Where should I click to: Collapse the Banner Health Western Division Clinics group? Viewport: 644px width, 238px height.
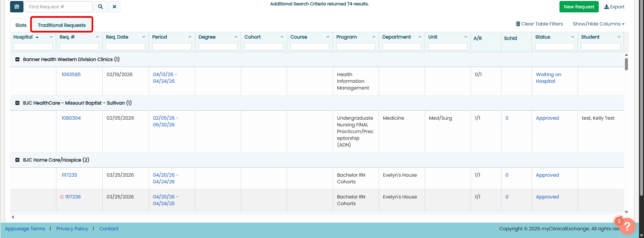click(x=17, y=59)
